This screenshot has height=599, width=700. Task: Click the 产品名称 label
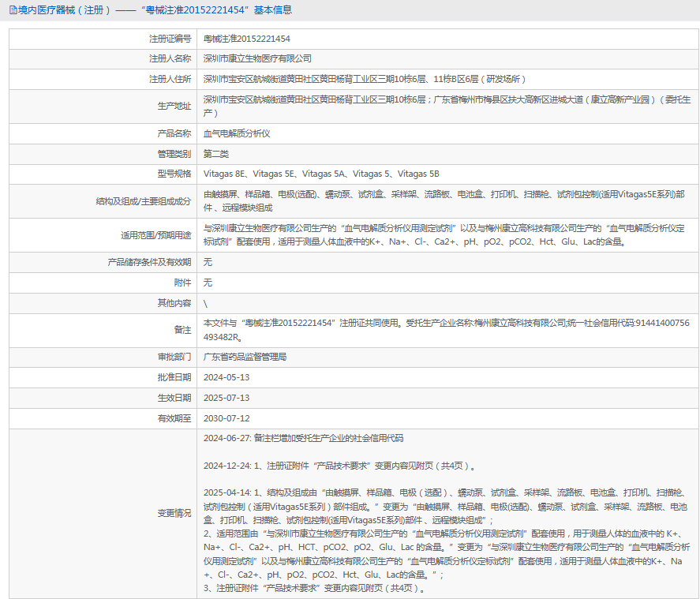174,133
